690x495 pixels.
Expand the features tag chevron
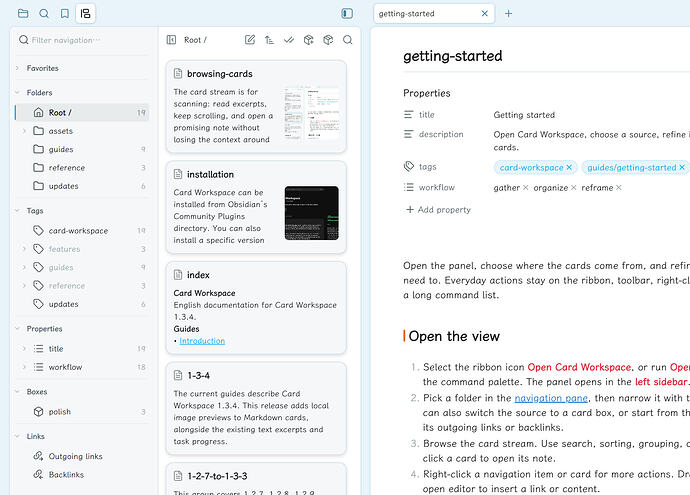[24, 249]
